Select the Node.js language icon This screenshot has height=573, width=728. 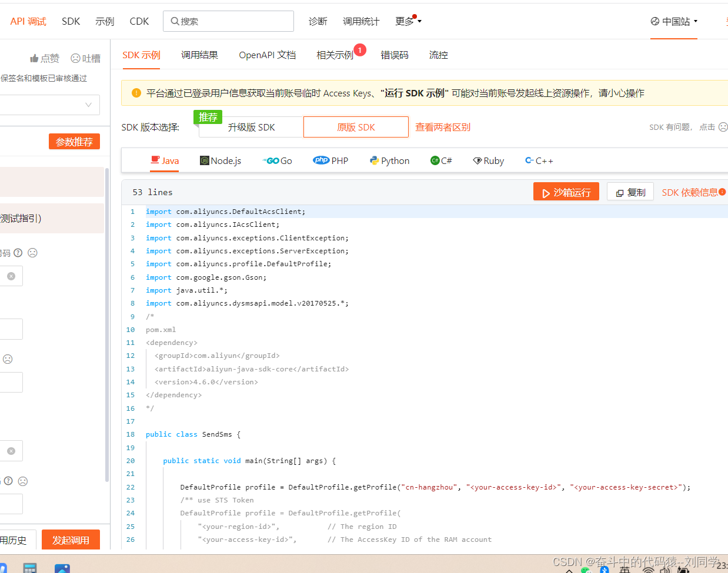click(x=205, y=160)
